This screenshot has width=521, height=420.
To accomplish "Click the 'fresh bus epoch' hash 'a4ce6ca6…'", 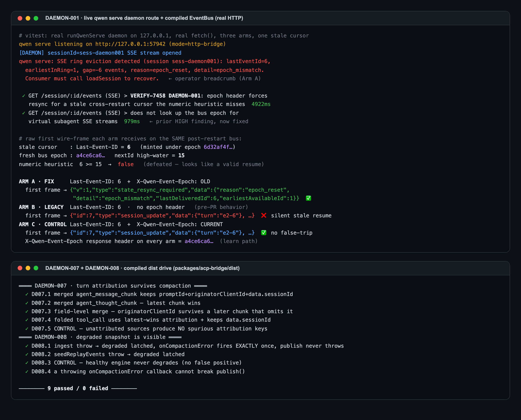I will click(x=91, y=156).
